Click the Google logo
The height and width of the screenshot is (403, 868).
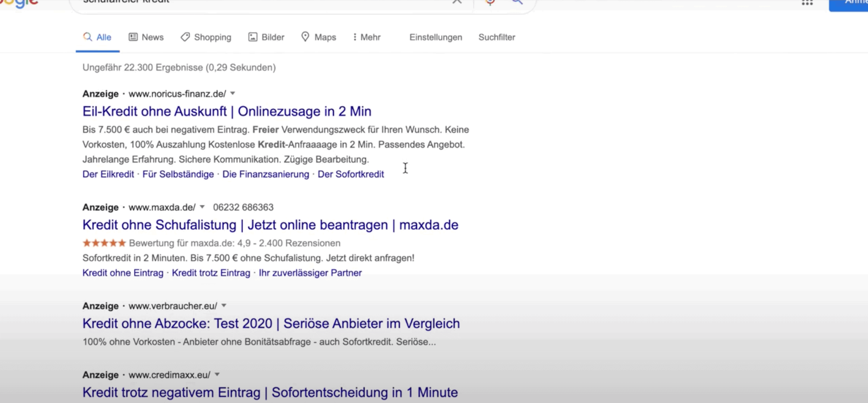pyautogui.click(x=19, y=3)
